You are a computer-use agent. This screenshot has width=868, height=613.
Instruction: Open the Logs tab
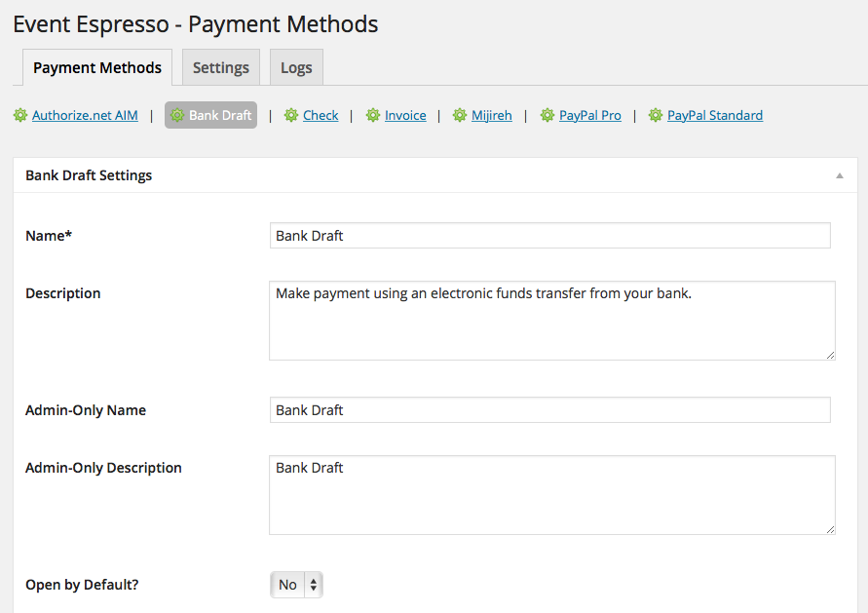296,67
